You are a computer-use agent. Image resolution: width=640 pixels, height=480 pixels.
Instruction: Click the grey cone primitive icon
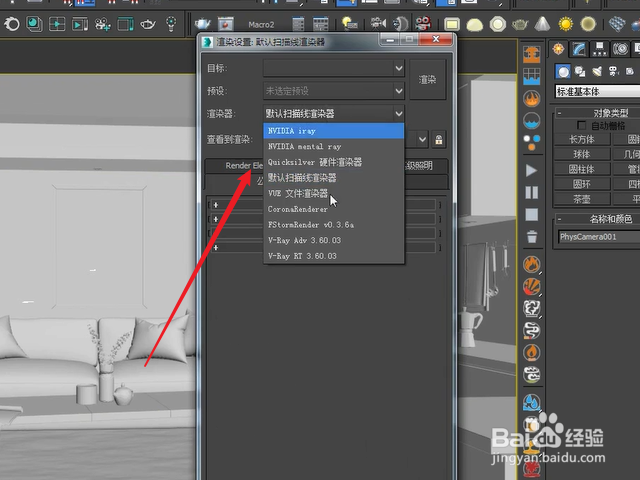pyautogui.click(x=542, y=24)
